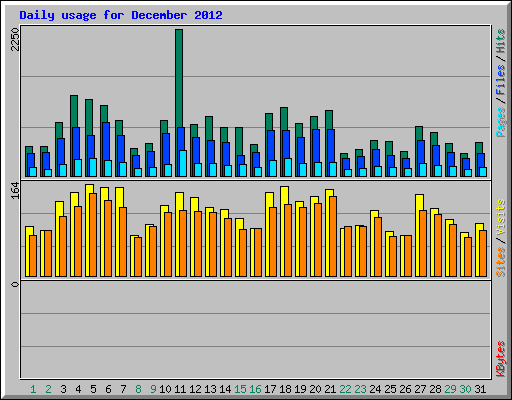
Task: Click day label 16 on the x-axis
Action: (255, 389)
